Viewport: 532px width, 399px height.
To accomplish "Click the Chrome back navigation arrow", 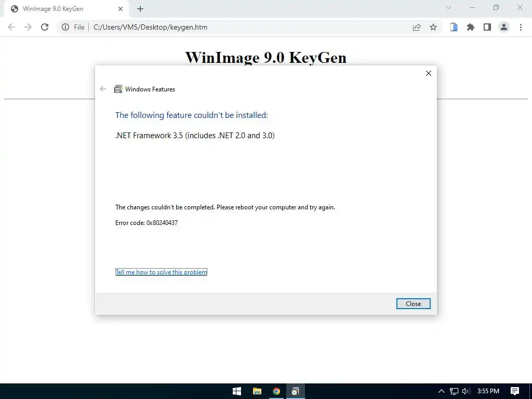I will (x=11, y=27).
